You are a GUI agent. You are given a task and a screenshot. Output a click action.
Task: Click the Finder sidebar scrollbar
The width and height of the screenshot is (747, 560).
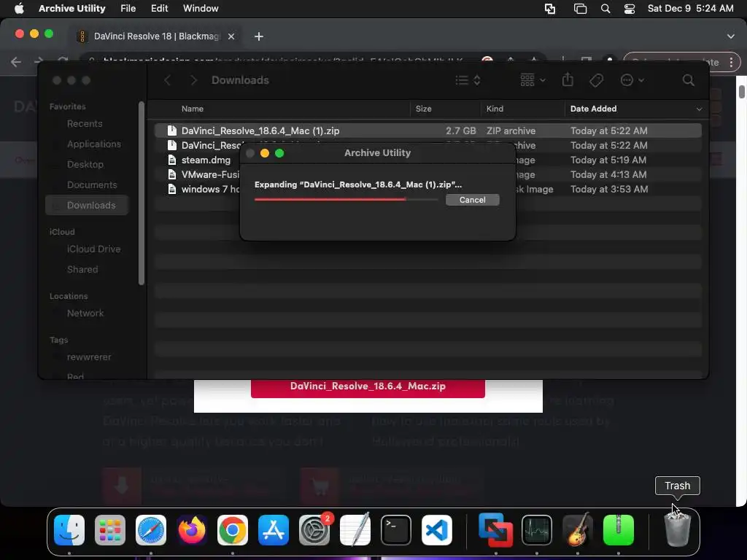pos(141,192)
